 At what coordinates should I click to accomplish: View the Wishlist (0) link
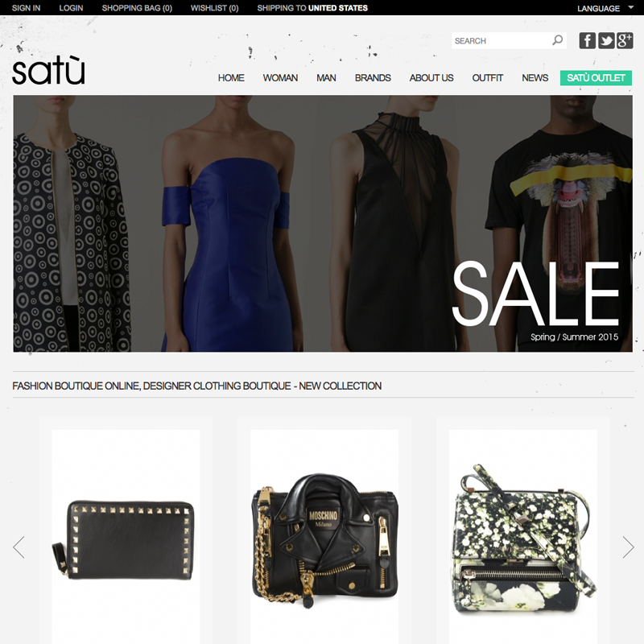click(214, 8)
